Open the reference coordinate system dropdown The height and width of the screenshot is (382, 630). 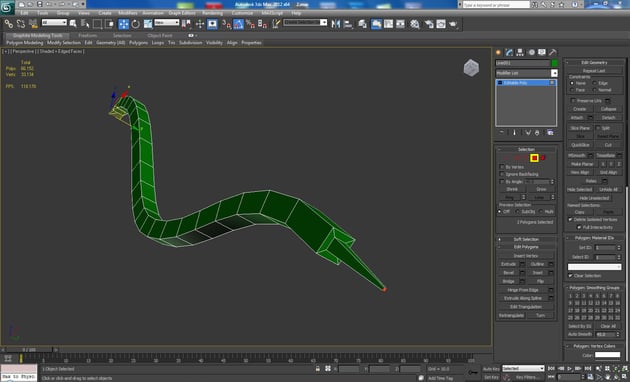167,22
